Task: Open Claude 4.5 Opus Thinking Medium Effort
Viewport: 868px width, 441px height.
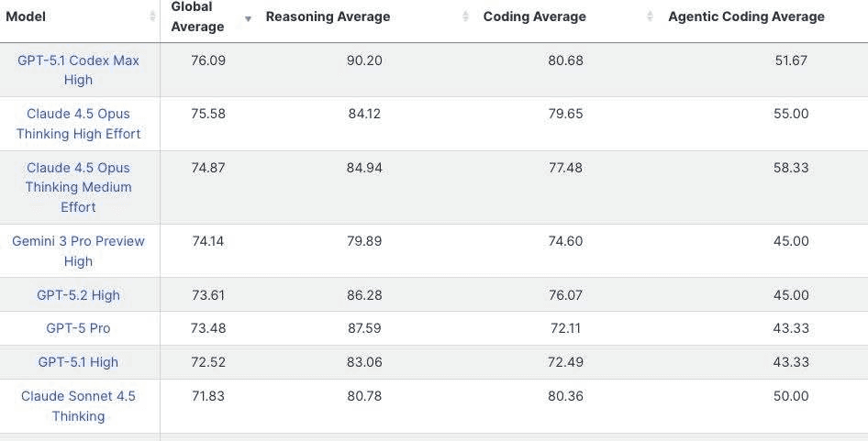Action: [78, 187]
